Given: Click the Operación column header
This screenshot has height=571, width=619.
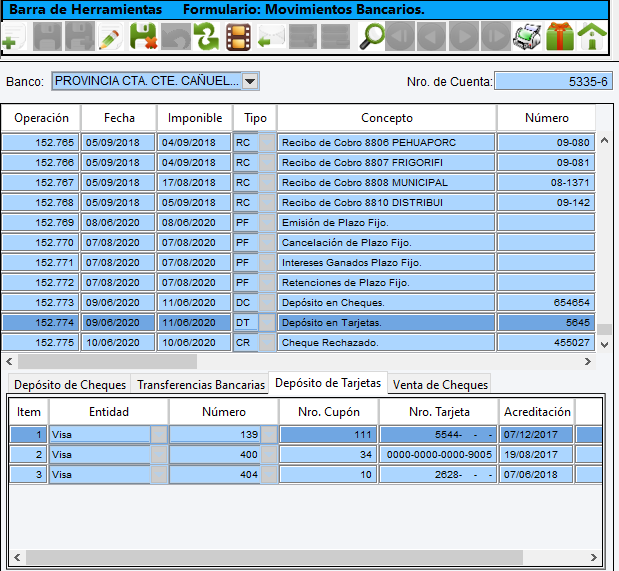Looking at the screenshot, I should tap(41, 118).
